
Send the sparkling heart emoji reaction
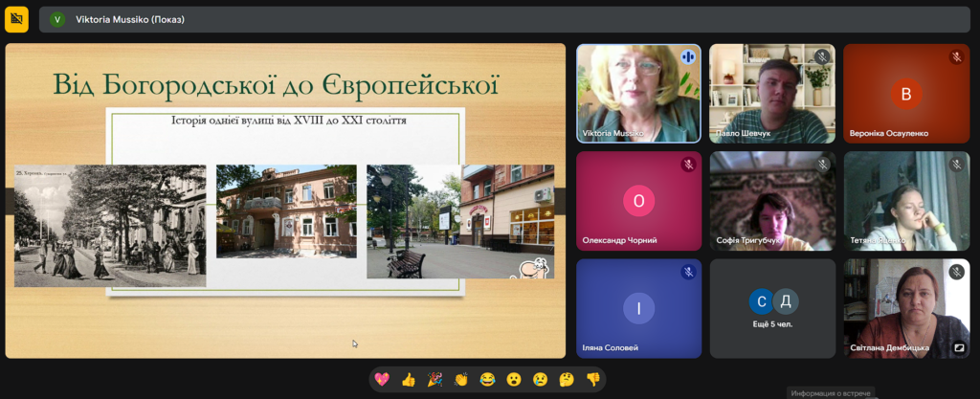point(383,380)
